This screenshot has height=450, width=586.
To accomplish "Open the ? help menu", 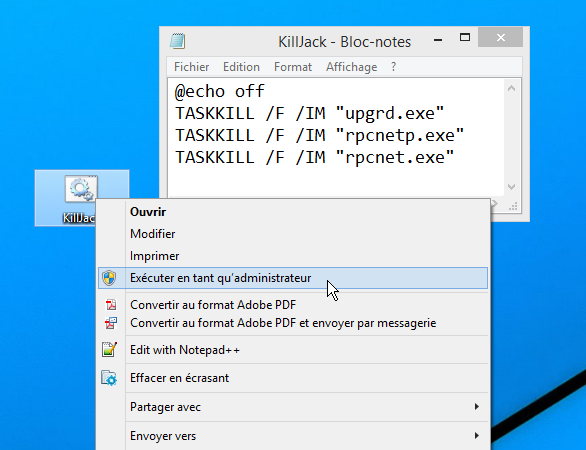I will (x=394, y=67).
